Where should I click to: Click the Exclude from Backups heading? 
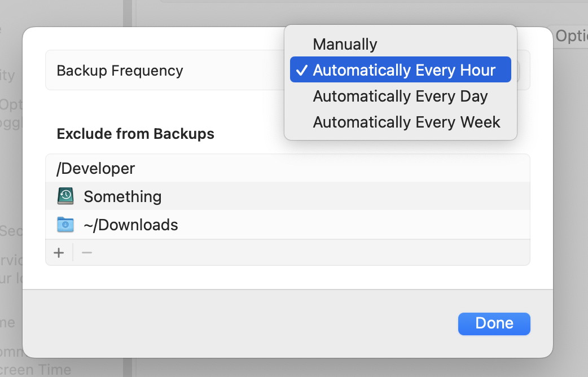[x=135, y=134]
